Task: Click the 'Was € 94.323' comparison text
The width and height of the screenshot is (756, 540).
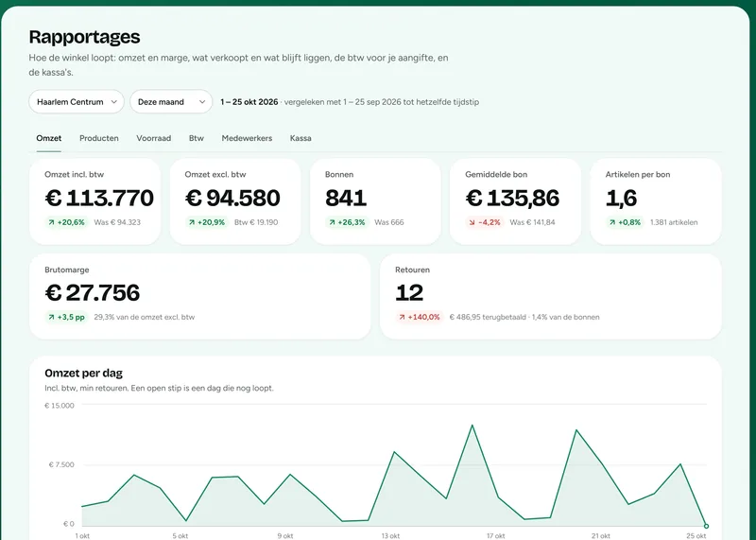Action: [117, 222]
